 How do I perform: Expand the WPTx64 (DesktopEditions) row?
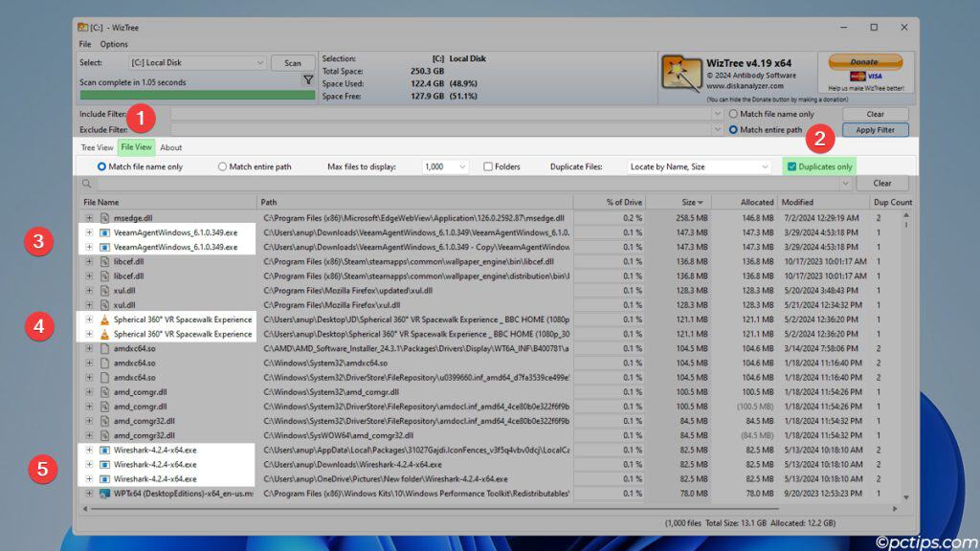pos(89,494)
